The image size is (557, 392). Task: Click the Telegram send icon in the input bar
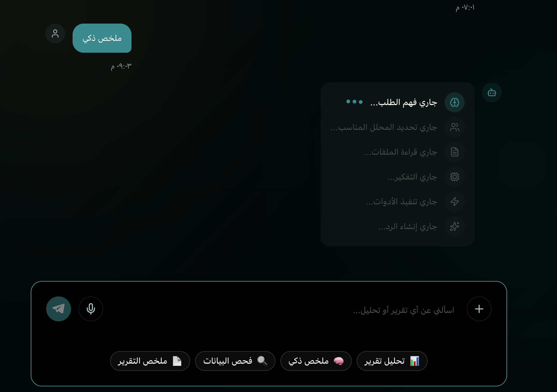59,309
